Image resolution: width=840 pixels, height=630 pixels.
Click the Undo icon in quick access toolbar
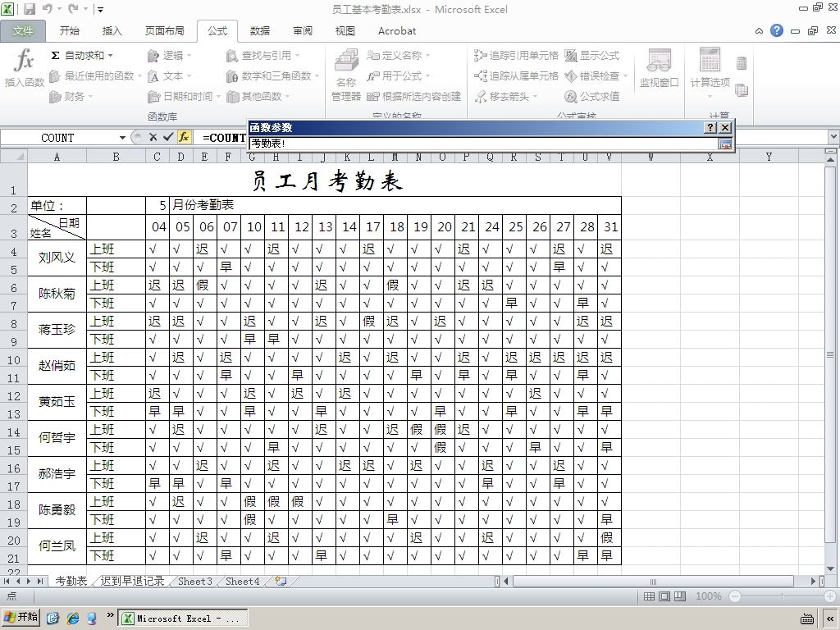[x=47, y=9]
